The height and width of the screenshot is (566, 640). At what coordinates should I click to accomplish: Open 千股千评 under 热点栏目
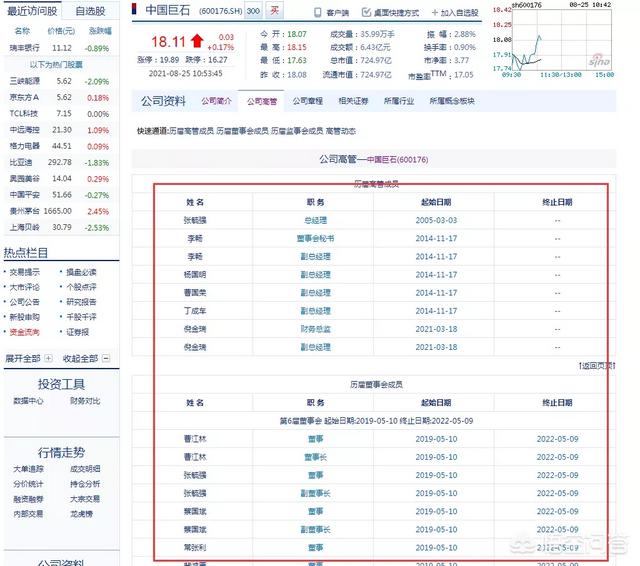click(x=81, y=317)
